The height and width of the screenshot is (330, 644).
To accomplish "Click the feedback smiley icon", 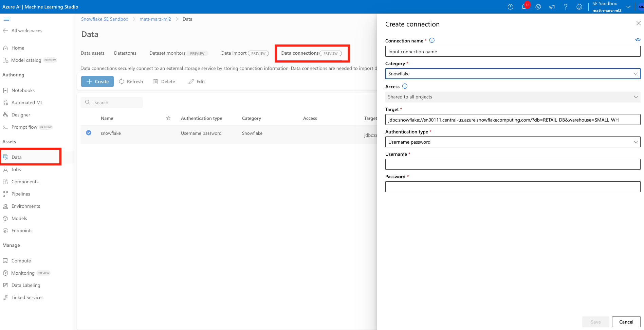I will [579, 7].
